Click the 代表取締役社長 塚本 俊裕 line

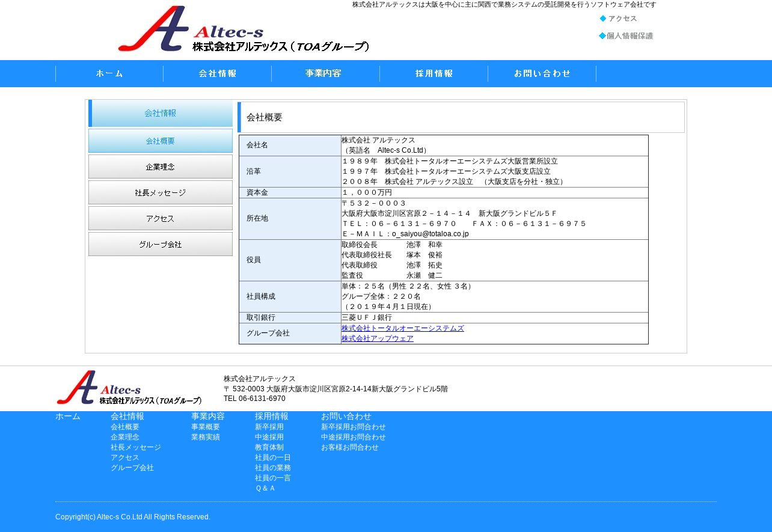pos(392,255)
